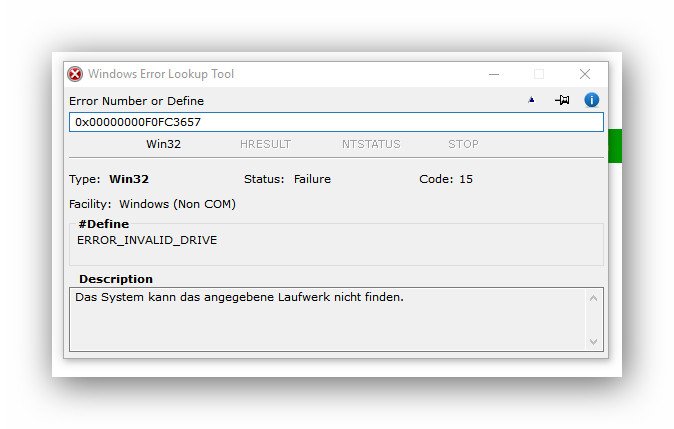Click the Error Number or Define input field
This screenshot has width=674, height=429.
(336, 122)
